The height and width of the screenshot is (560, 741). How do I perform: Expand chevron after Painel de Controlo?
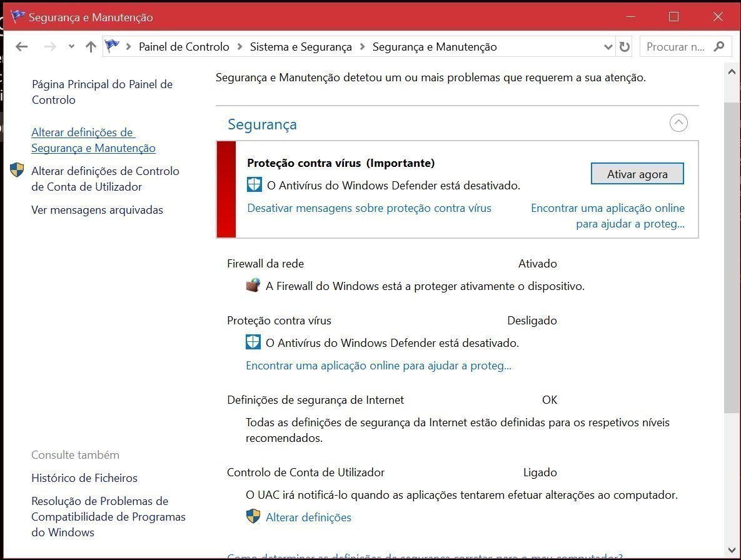click(239, 47)
